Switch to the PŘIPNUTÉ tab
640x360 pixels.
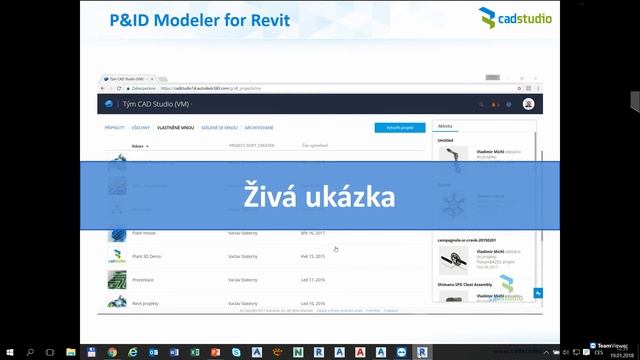[x=114, y=128]
